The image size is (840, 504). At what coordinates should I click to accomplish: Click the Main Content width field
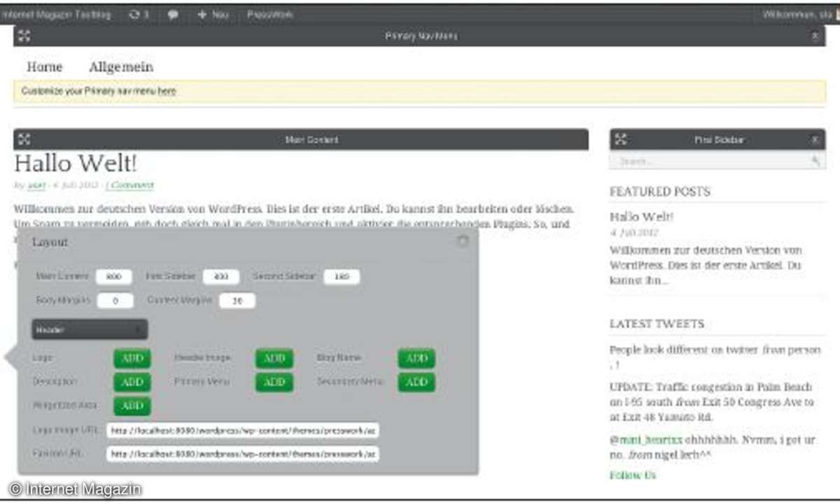pyautogui.click(x=114, y=276)
